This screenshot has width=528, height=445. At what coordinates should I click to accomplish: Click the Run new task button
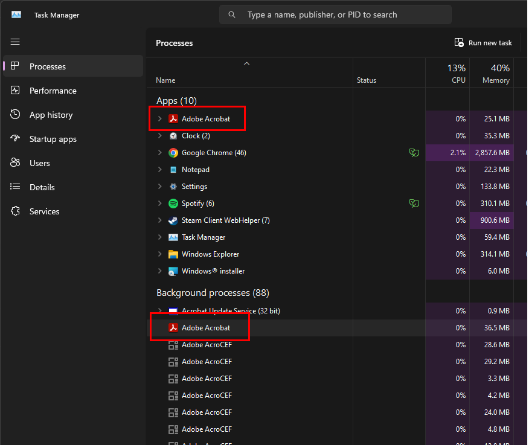click(x=483, y=43)
